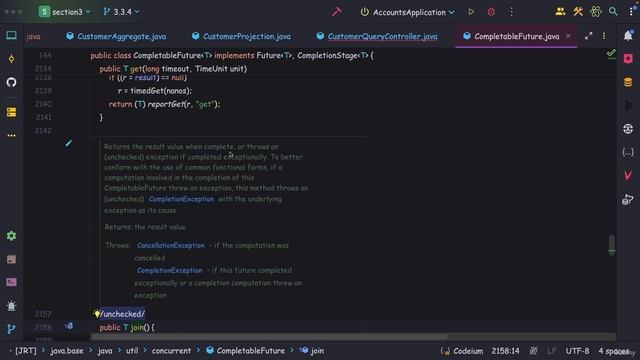640x360 pixels.
Task: Open the Database tool window icon
Action: point(628,82)
